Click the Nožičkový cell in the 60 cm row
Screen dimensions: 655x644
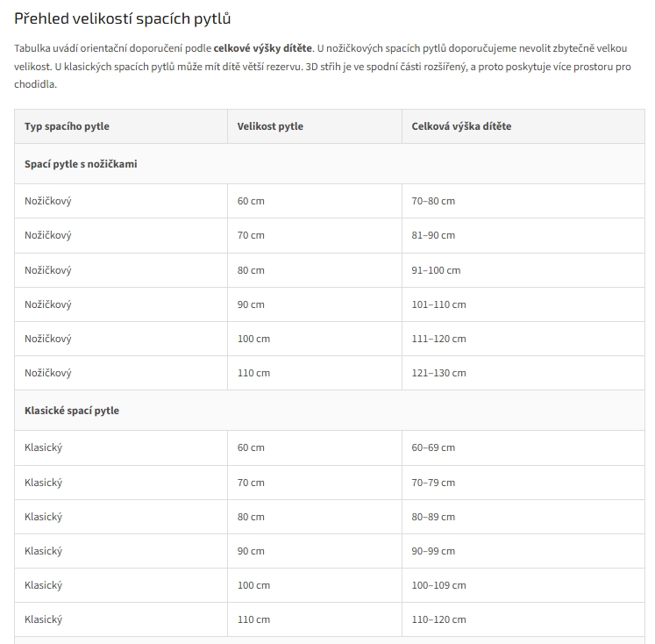pyautogui.click(x=121, y=201)
